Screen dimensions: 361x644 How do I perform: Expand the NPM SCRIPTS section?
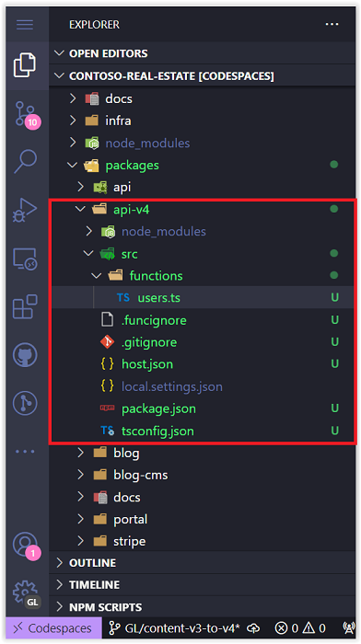[202, 607]
